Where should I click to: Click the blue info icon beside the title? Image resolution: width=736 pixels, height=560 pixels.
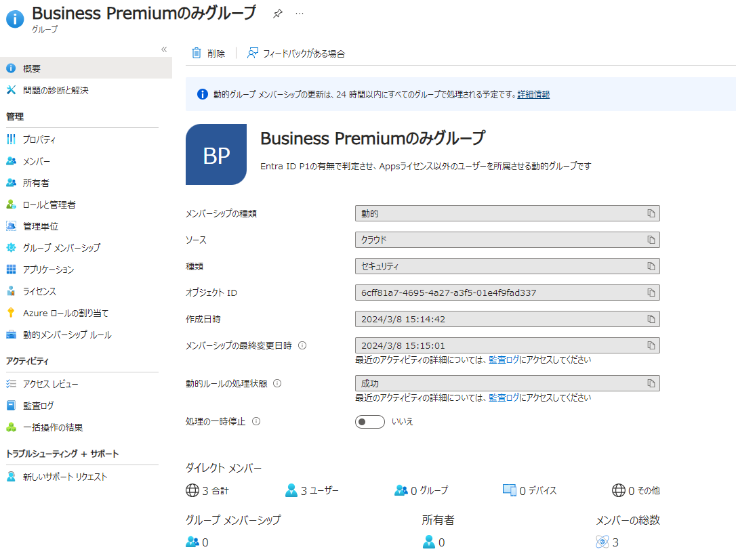[x=15, y=19]
